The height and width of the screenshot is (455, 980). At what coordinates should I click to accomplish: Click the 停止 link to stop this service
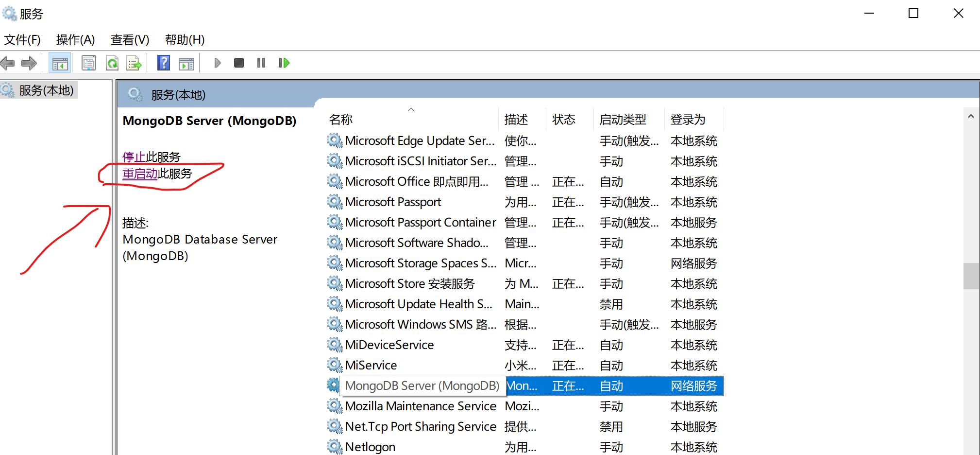pyautogui.click(x=134, y=157)
